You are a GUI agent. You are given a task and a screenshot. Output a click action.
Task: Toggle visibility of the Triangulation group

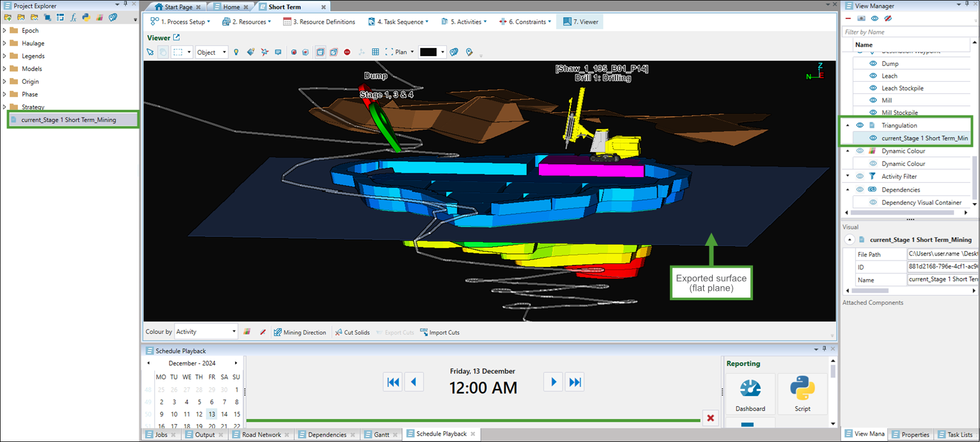tap(860, 126)
